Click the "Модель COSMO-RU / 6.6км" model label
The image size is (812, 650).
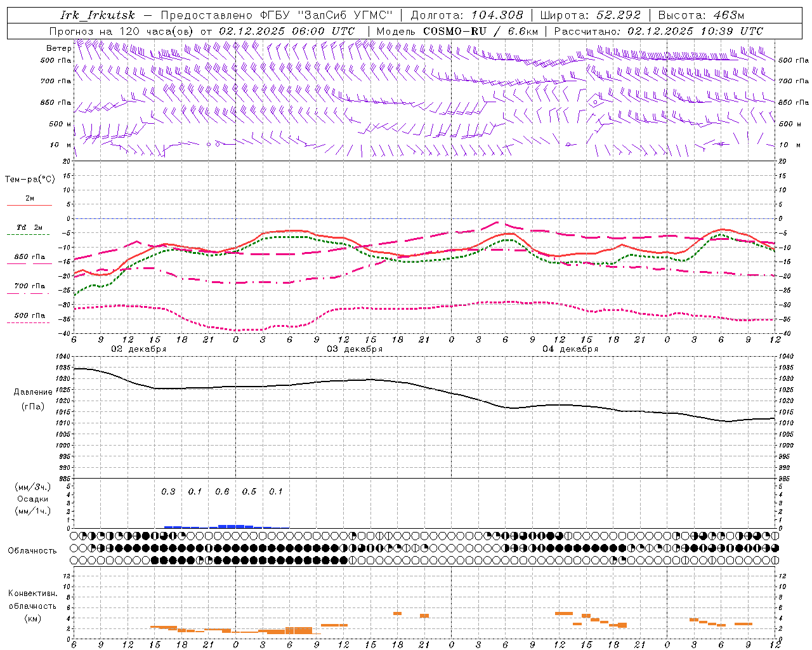(457, 31)
